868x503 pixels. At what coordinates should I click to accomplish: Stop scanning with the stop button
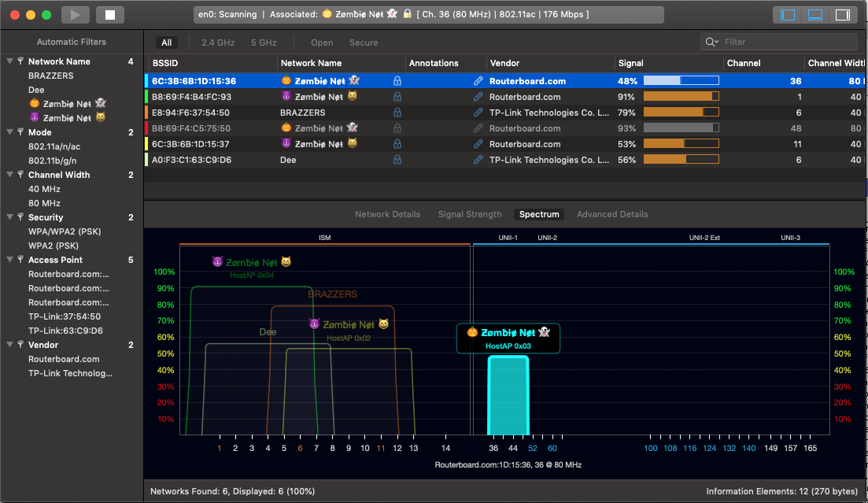(110, 15)
